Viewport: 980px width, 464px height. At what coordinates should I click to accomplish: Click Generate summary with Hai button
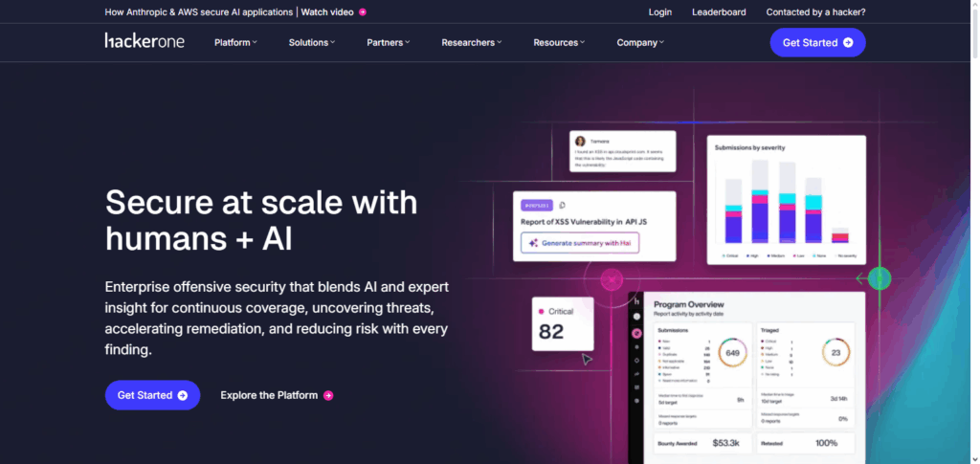[x=579, y=243]
